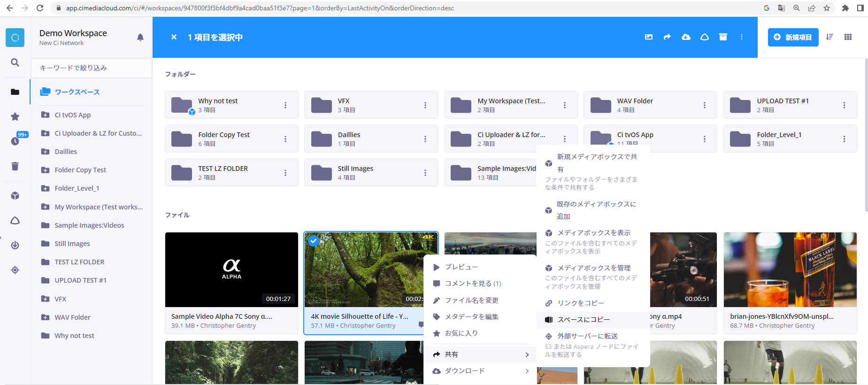Select 外部サーバーに転送 in share submenu
The image size is (868, 385).
(x=593, y=345)
